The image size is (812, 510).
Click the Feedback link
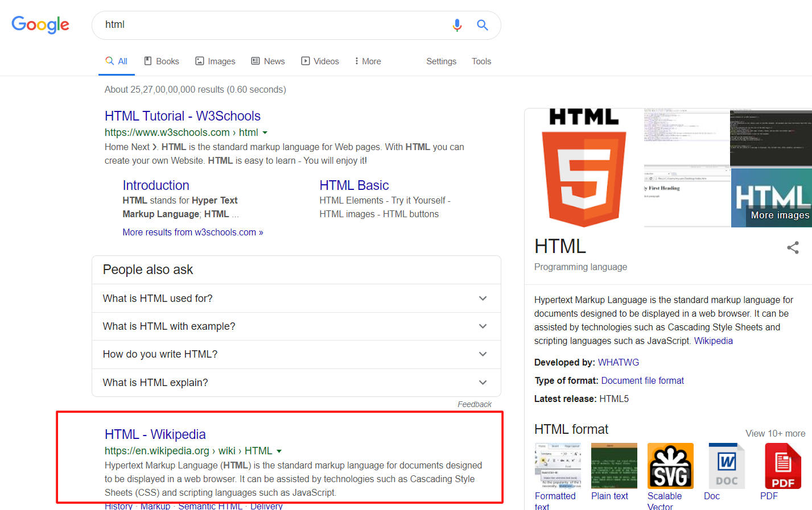tap(475, 404)
